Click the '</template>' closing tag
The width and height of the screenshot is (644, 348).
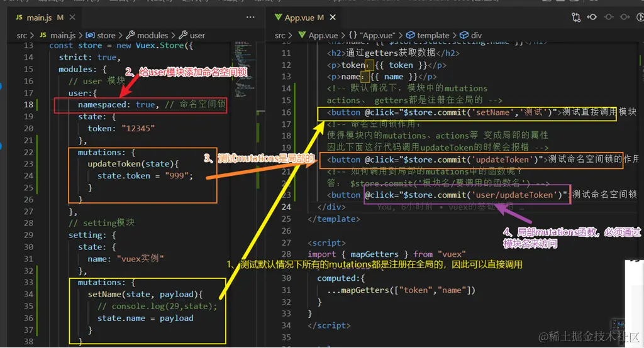(x=334, y=219)
